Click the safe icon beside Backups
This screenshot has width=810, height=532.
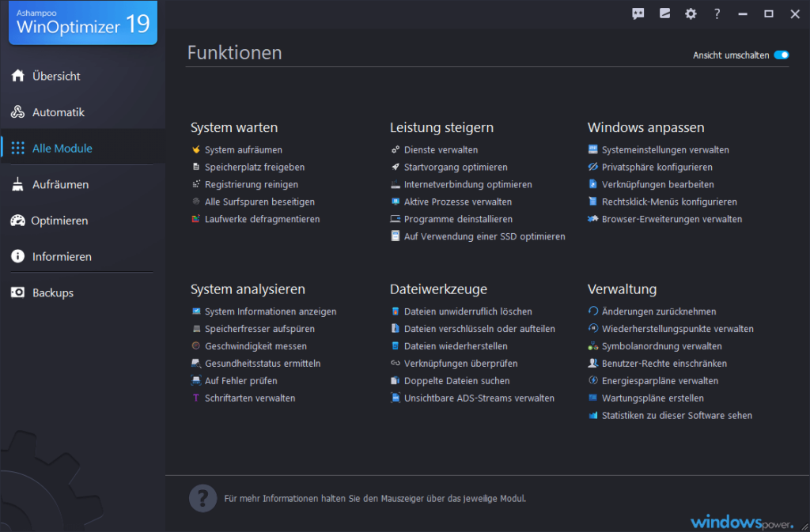point(17,292)
